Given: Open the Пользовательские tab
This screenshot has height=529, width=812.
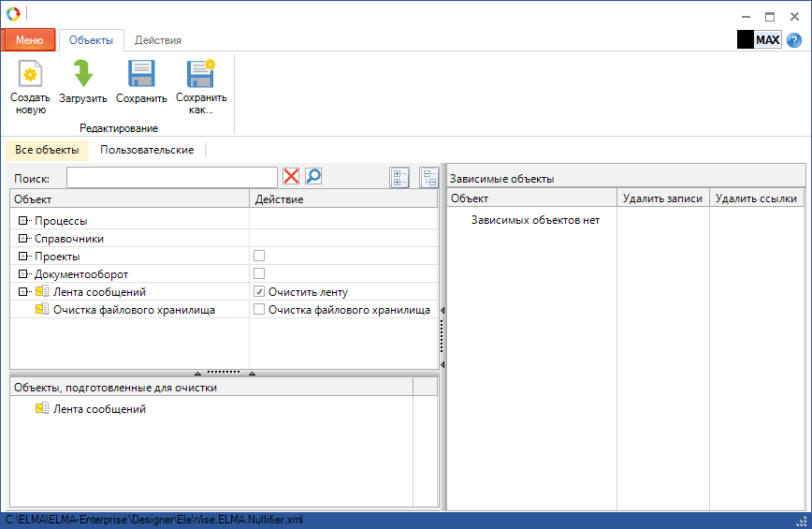Looking at the screenshot, I should 147,150.
